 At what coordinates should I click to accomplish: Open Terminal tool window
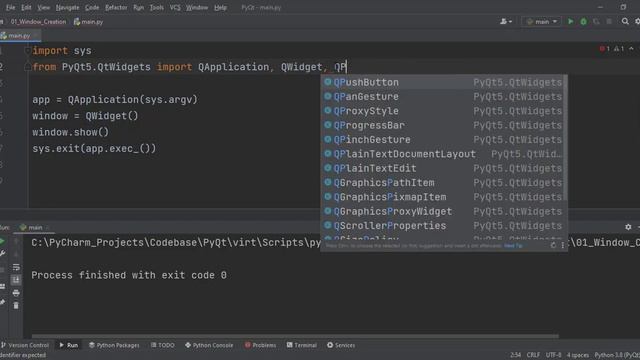tap(302, 345)
